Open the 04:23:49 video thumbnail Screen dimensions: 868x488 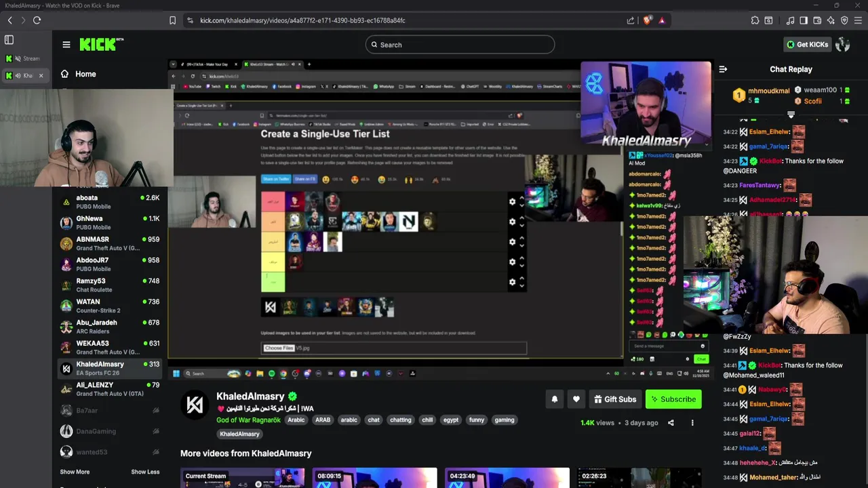click(507, 478)
